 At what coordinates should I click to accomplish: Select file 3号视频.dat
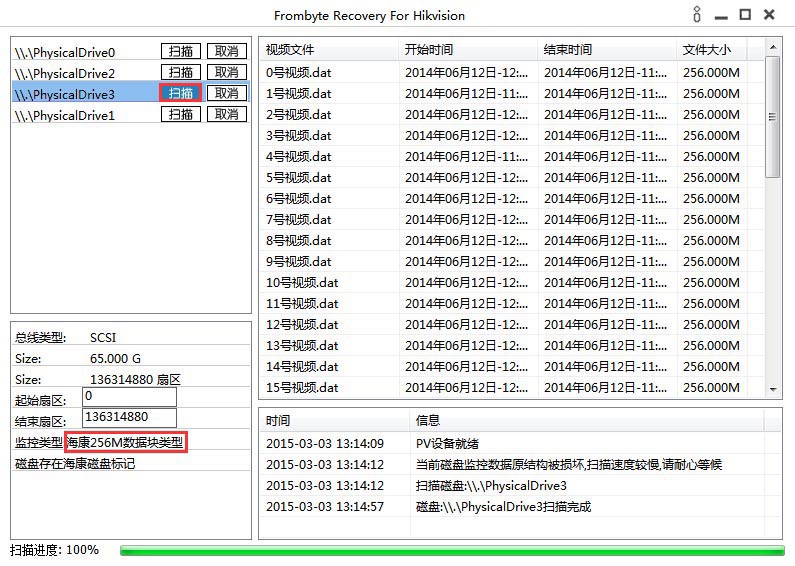(299, 136)
